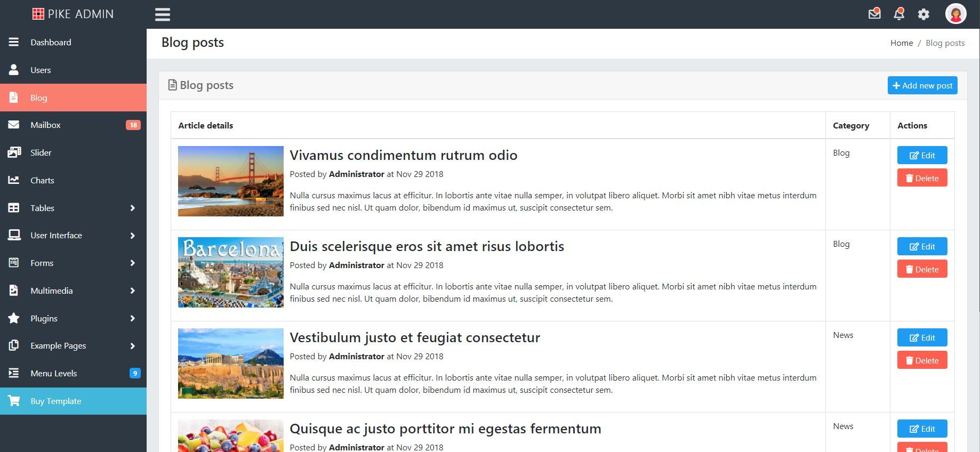The height and width of the screenshot is (452, 980).
Task: Click the bell notifications icon
Action: coord(899,14)
